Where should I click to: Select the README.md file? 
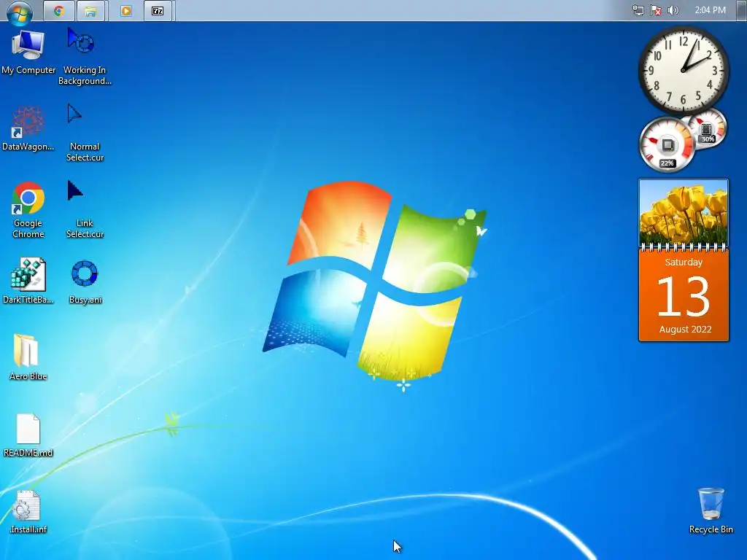(x=28, y=435)
